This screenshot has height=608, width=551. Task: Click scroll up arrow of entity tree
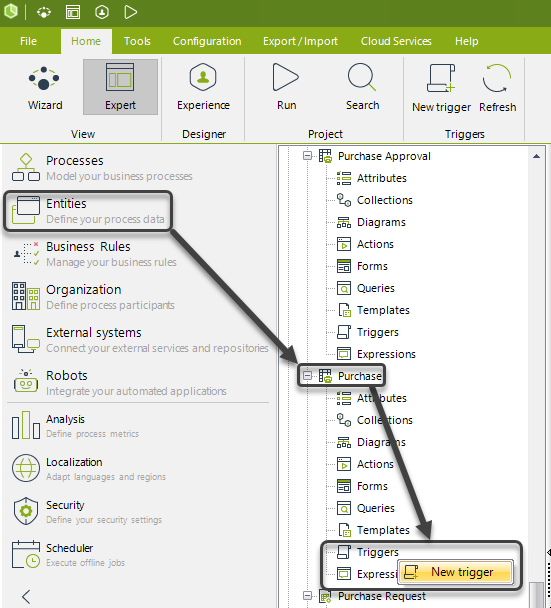tap(536, 156)
